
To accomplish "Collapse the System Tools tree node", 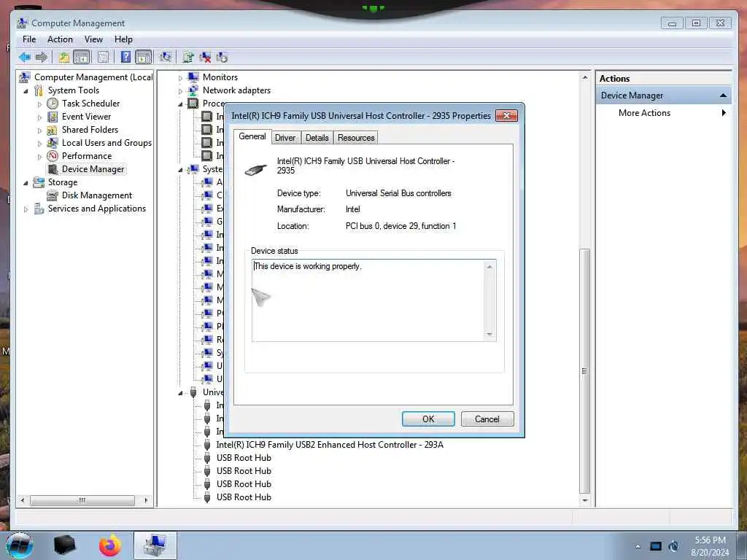I will [26, 91].
